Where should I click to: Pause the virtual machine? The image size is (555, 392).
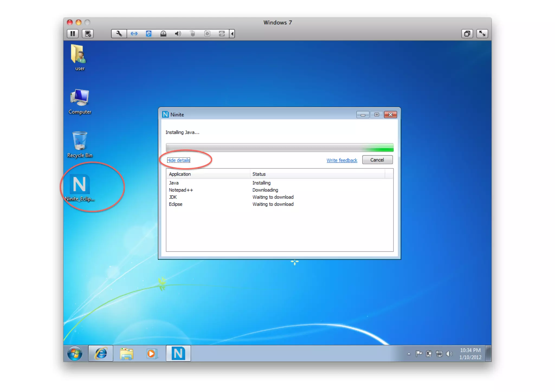(73, 34)
